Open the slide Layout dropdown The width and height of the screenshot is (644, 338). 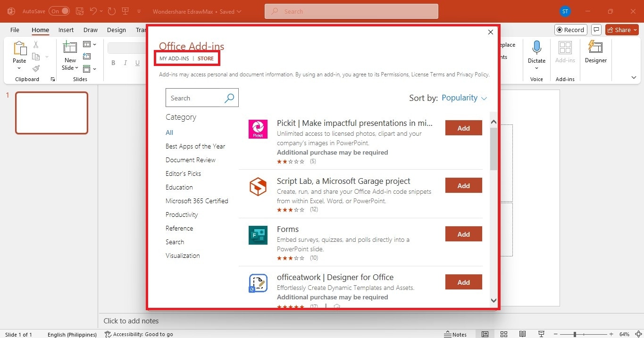89,44
